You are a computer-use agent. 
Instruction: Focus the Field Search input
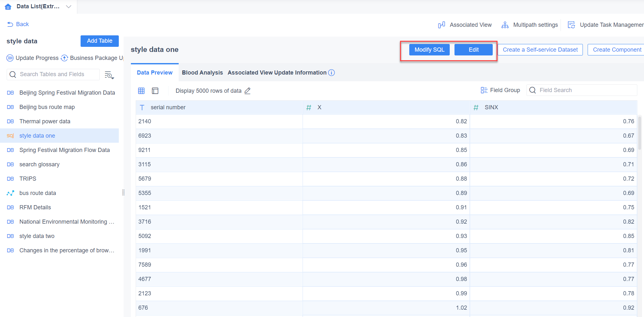coord(582,90)
